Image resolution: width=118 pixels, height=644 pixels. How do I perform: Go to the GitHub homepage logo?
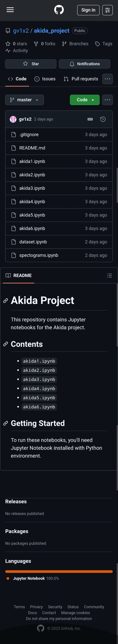coord(59,10)
